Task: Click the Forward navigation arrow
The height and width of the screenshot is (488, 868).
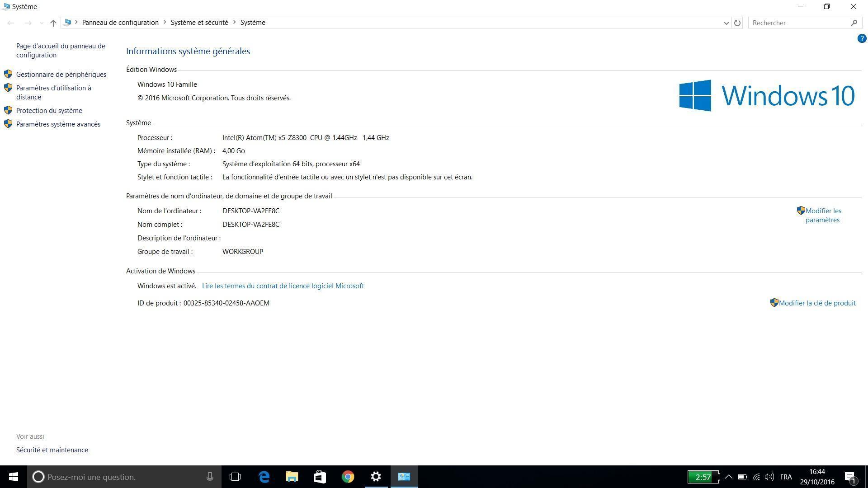Action: [x=28, y=23]
